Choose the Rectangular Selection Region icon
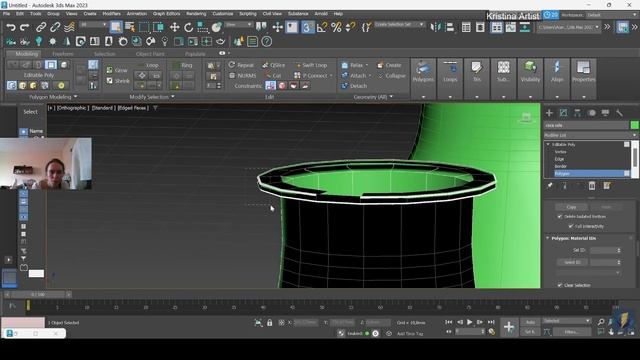 (x=144, y=27)
